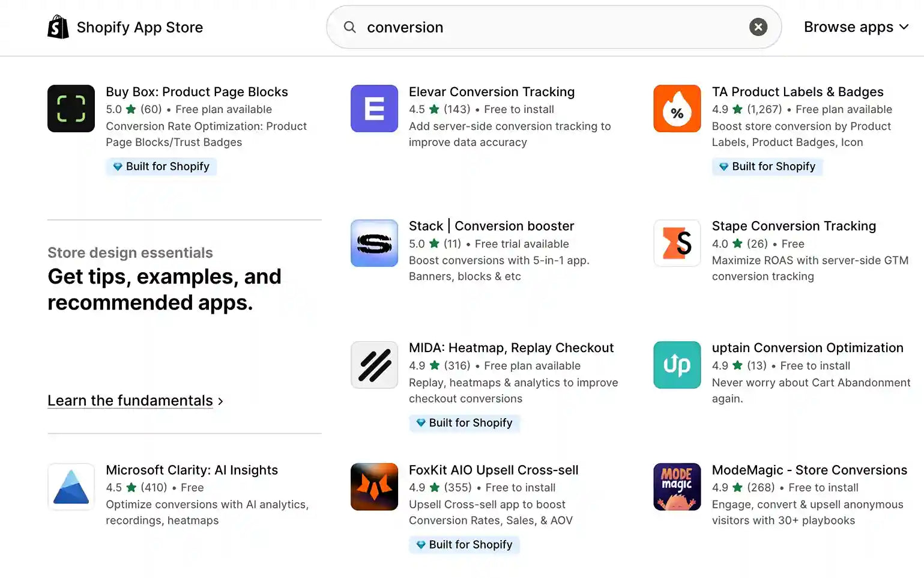This screenshot has width=924, height=578.
Task: Open Learn the fundamentals link
Action: click(130, 400)
